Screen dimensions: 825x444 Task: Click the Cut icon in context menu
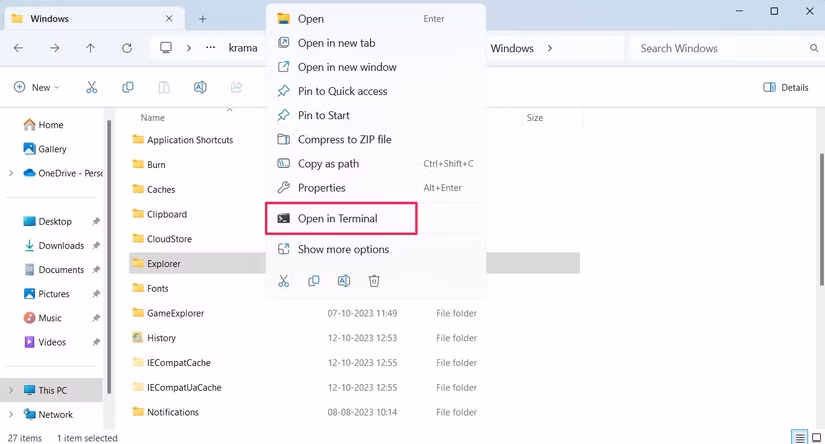coord(284,281)
